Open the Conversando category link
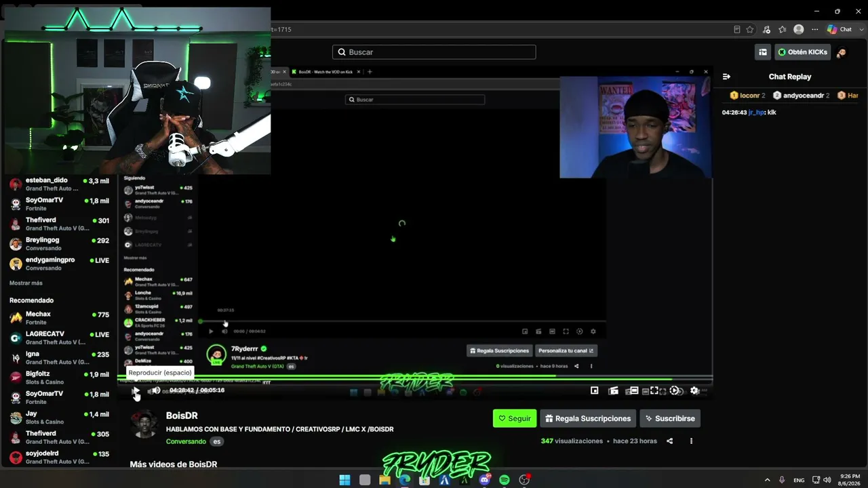868x488 pixels. [x=186, y=441]
